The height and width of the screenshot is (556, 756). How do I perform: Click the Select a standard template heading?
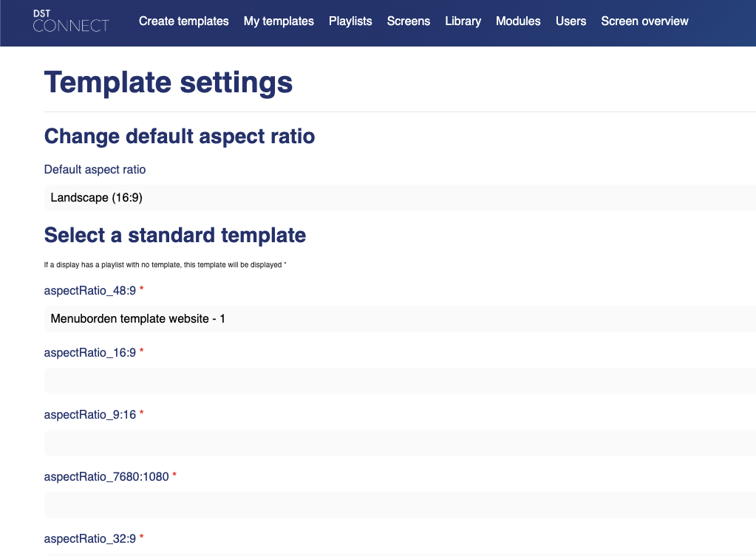pos(175,236)
